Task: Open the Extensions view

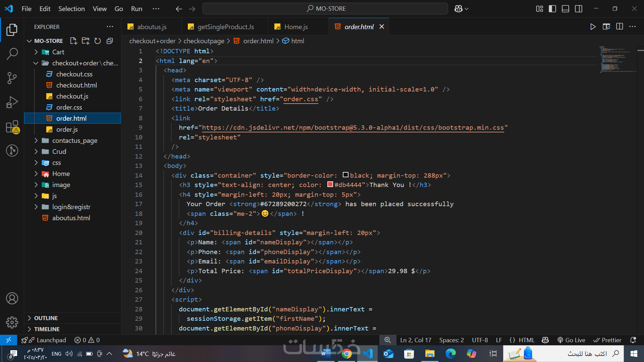Action: 12,127
